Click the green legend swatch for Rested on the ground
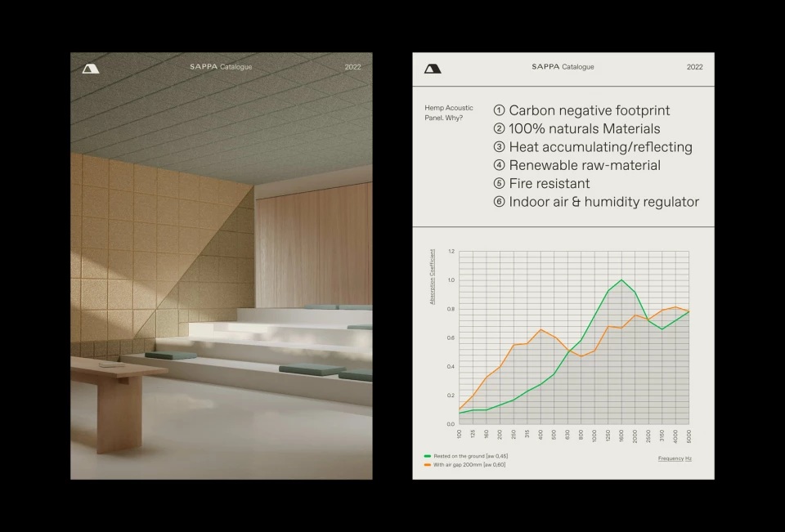This screenshot has height=532, width=785. [x=428, y=456]
